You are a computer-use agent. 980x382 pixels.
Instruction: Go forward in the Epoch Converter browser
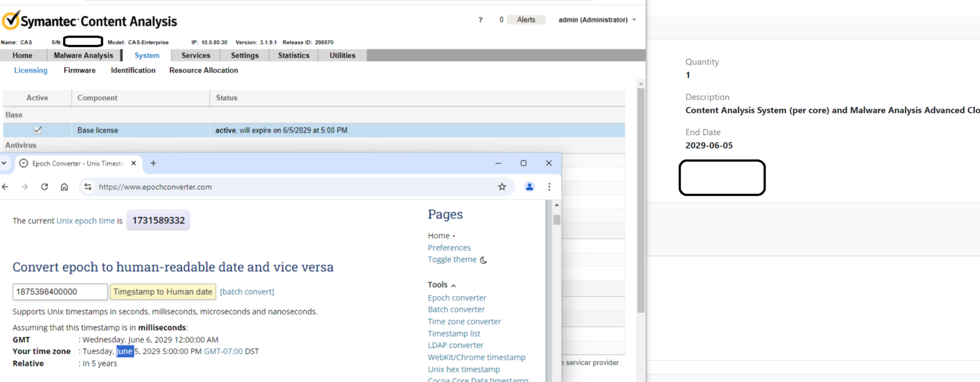(x=24, y=187)
